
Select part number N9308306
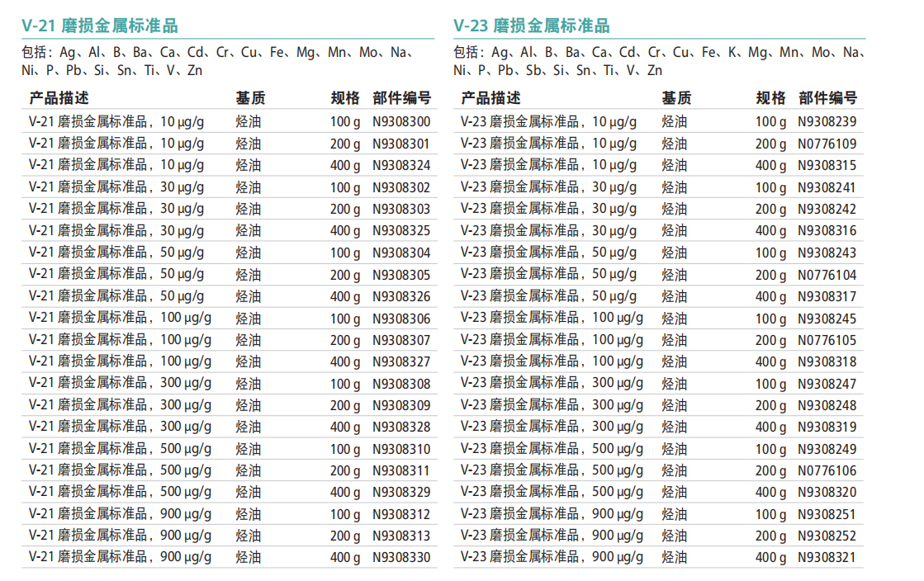[x=401, y=319]
